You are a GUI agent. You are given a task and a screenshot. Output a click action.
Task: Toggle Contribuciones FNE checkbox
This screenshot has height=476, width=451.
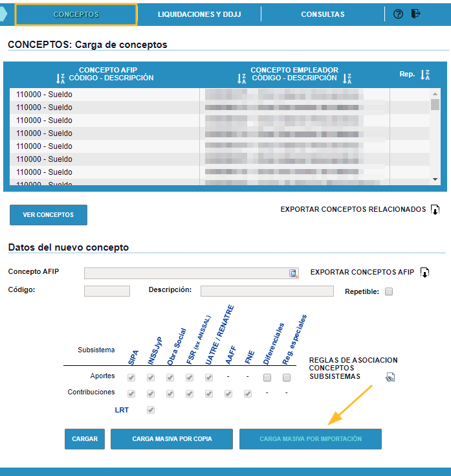[x=248, y=394]
